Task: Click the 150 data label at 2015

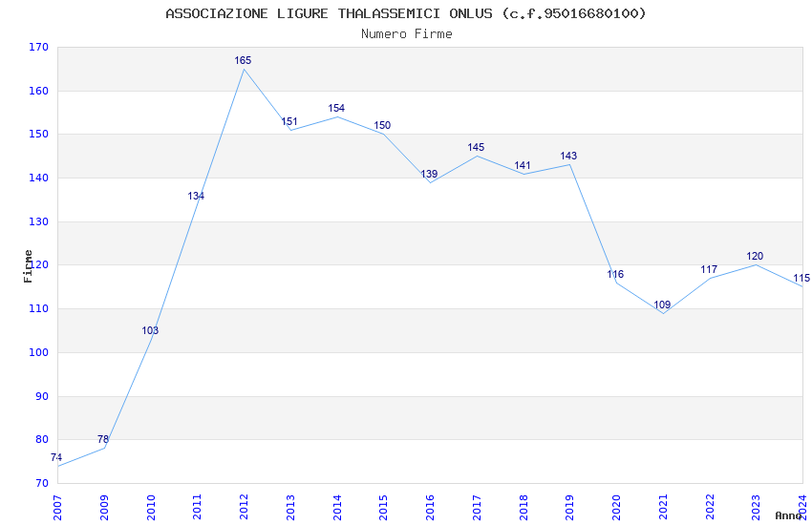Action: pos(382,125)
